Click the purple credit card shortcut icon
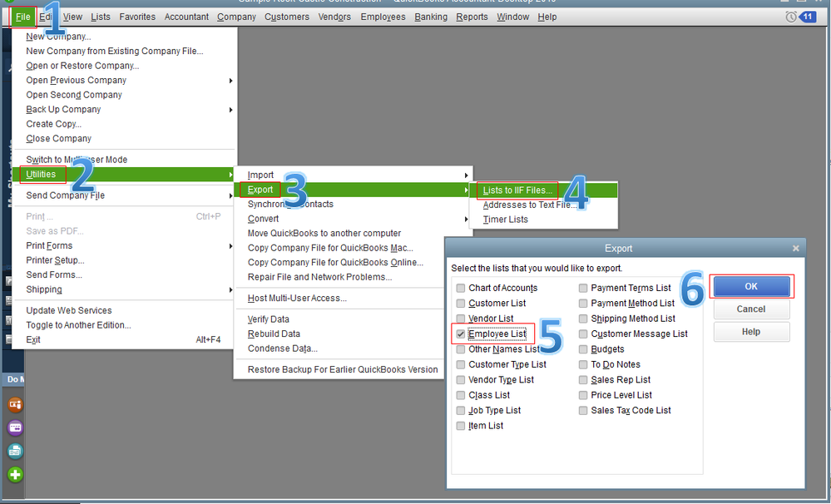 [15, 427]
